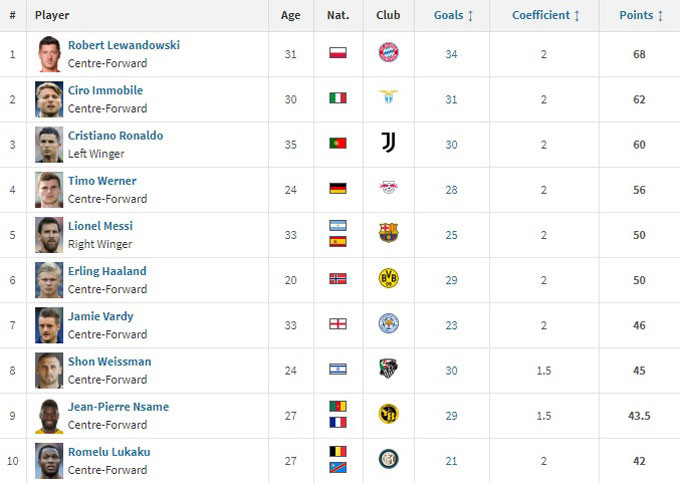
Task: Open Erling Haaland's player profile link
Action: [107, 271]
